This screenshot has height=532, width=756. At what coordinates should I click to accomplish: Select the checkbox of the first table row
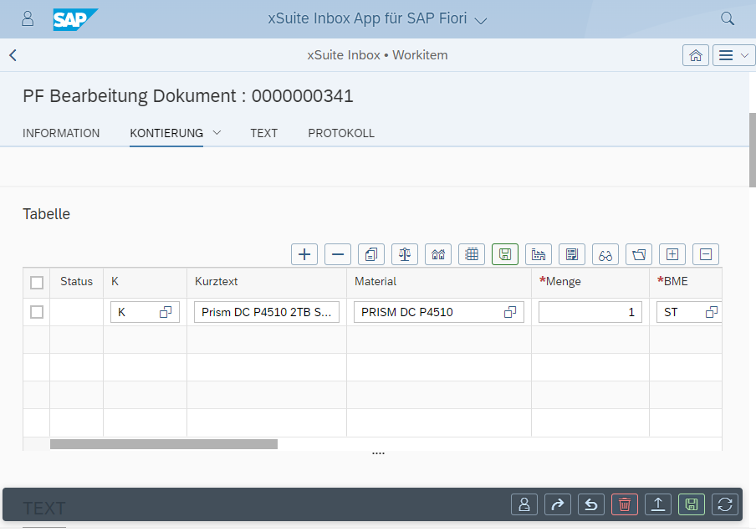(37, 311)
